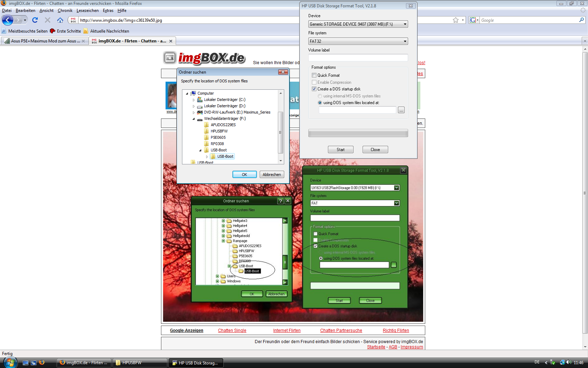Enable the Quick Format checkbox
The image size is (588, 368).
point(314,75)
